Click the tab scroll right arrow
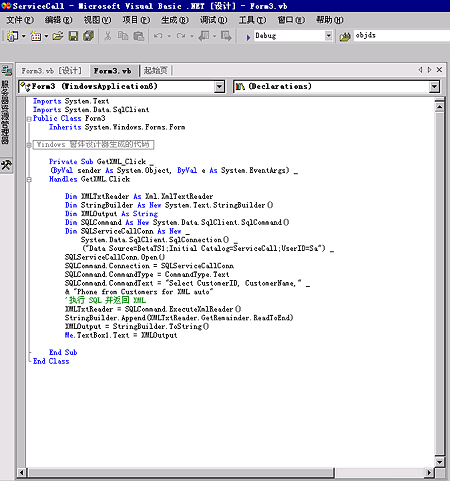This screenshot has height=481, width=450. [x=430, y=70]
